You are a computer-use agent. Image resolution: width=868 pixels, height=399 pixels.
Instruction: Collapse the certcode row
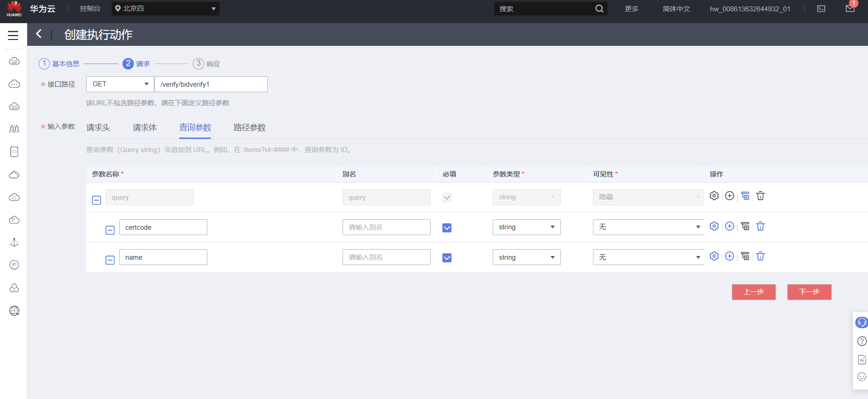[x=110, y=230]
